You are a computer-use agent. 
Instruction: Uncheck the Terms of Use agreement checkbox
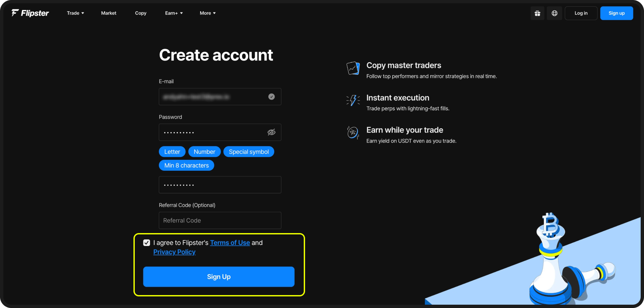point(146,243)
